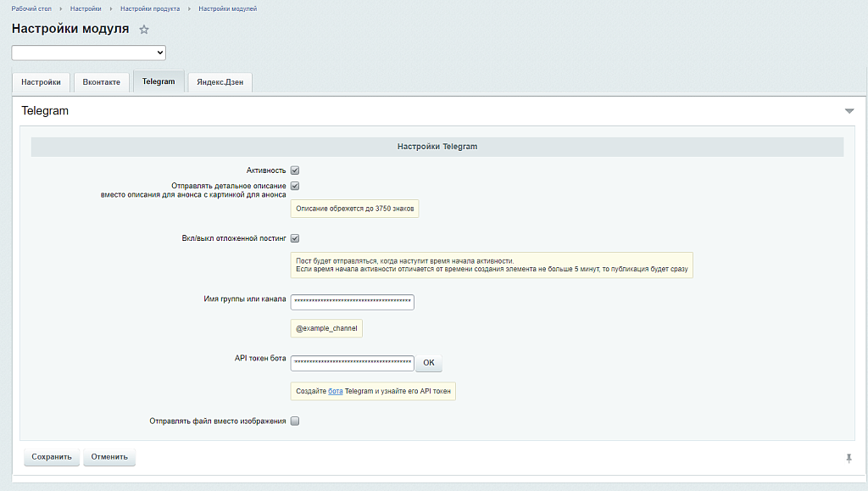Click the pin icon at bottom right
The image size is (868, 491).
(849, 458)
